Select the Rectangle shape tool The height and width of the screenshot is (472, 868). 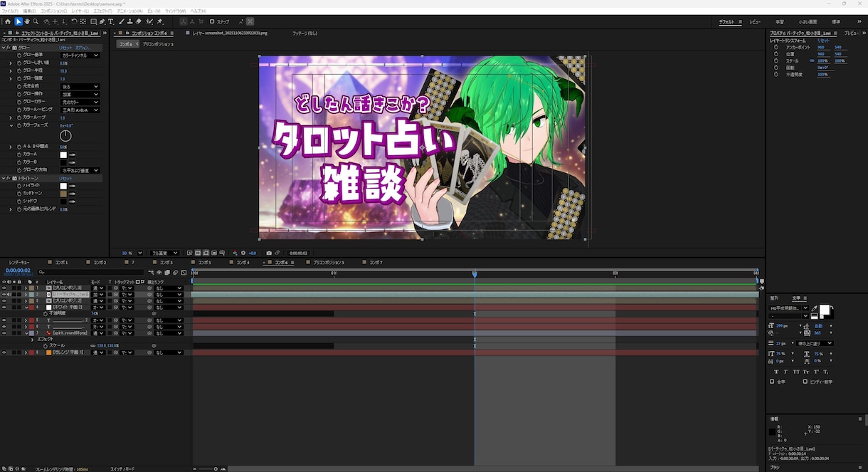tap(93, 21)
